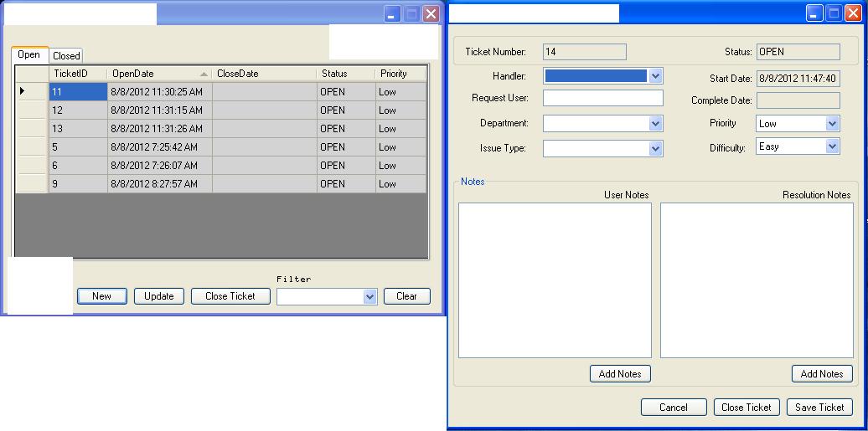868x431 pixels.
Task: Click row header of ticket 13
Action: pos(32,128)
